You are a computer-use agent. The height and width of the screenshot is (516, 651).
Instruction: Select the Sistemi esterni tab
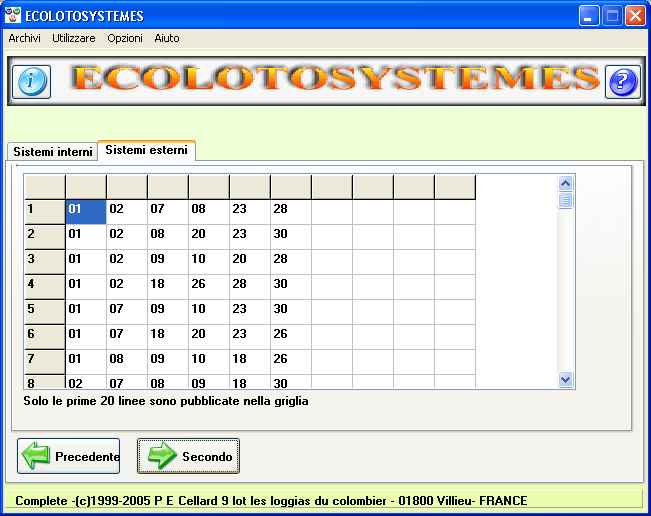(146, 150)
